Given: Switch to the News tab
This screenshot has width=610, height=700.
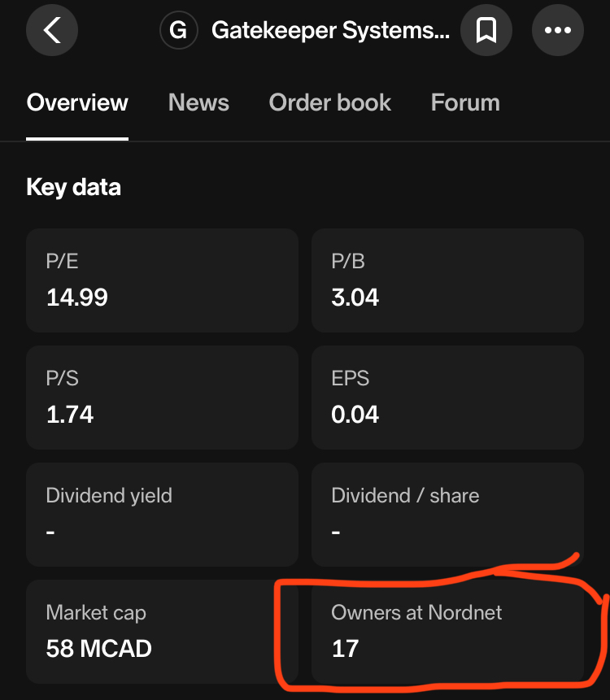Looking at the screenshot, I should (198, 103).
